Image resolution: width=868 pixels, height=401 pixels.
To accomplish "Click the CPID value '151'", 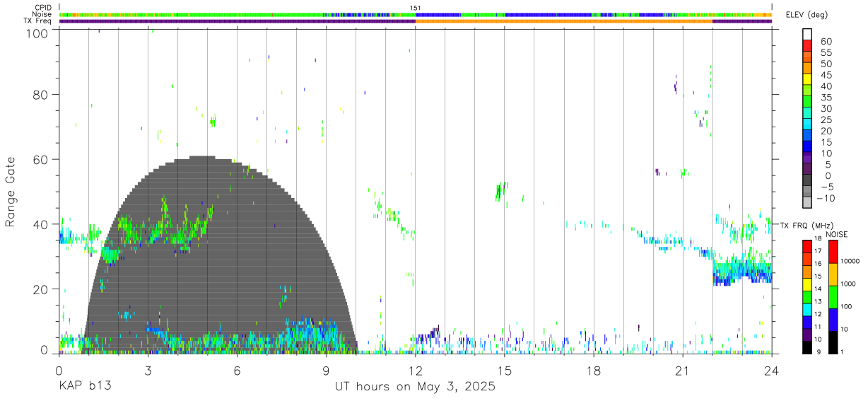I will (x=416, y=8).
